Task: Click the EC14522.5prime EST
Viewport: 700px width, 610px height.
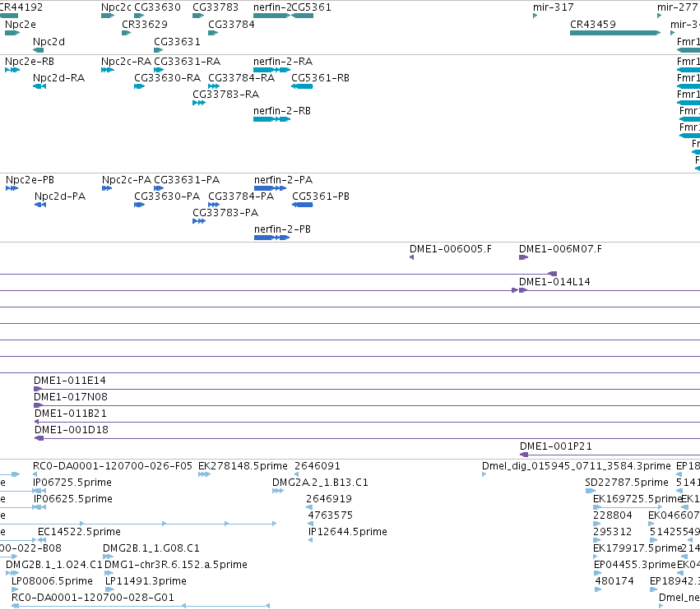Action: (x=42, y=540)
